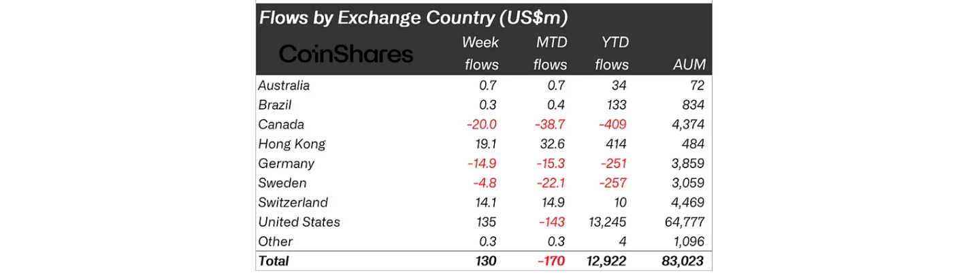
Task: Select the Switzerland row label
Action: tap(293, 202)
